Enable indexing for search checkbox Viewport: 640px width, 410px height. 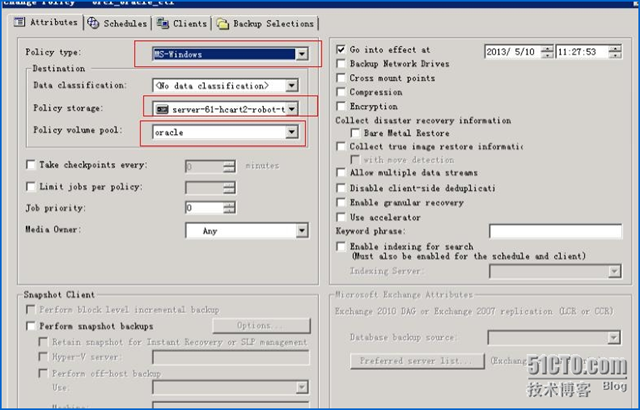pyautogui.click(x=341, y=247)
